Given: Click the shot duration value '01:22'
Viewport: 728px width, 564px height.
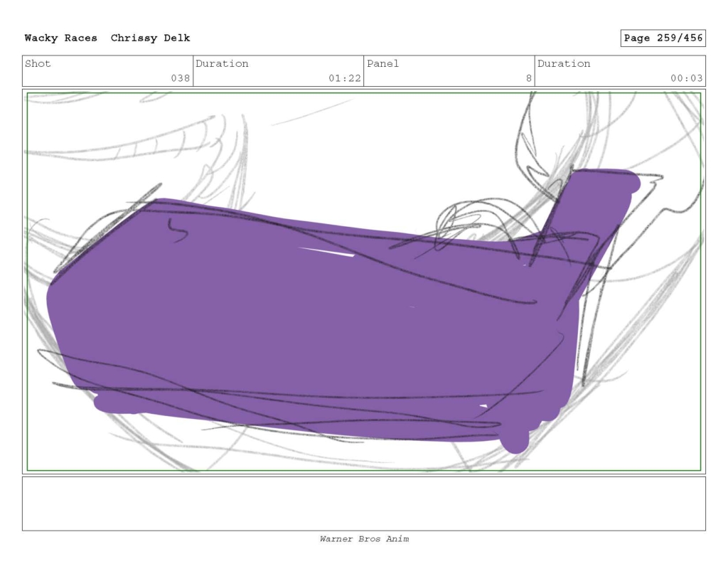Looking at the screenshot, I should pyautogui.click(x=345, y=78).
